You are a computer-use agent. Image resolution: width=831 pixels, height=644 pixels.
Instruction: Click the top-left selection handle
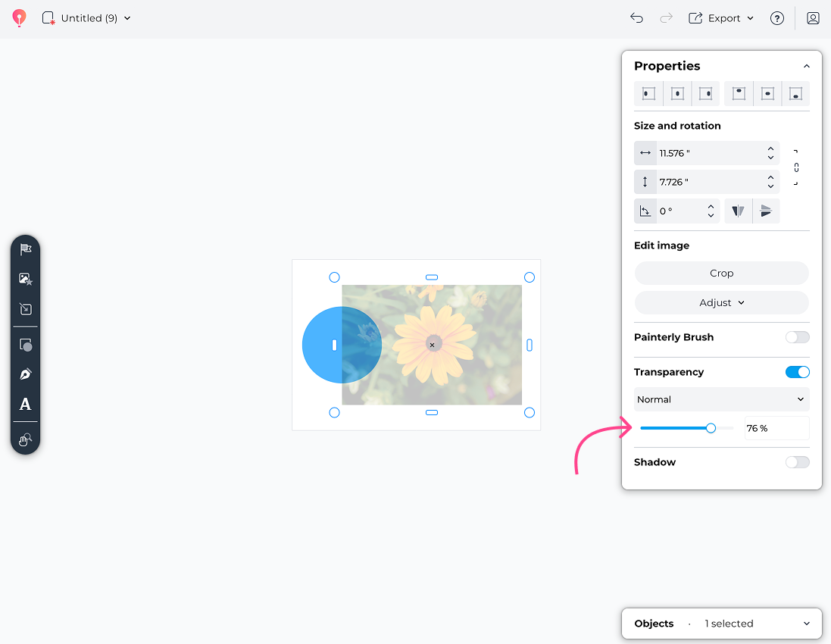click(334, 277)
